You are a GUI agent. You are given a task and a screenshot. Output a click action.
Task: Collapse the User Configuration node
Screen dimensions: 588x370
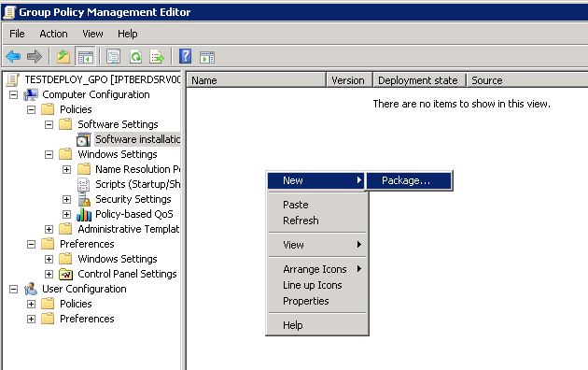pos(13,289)
